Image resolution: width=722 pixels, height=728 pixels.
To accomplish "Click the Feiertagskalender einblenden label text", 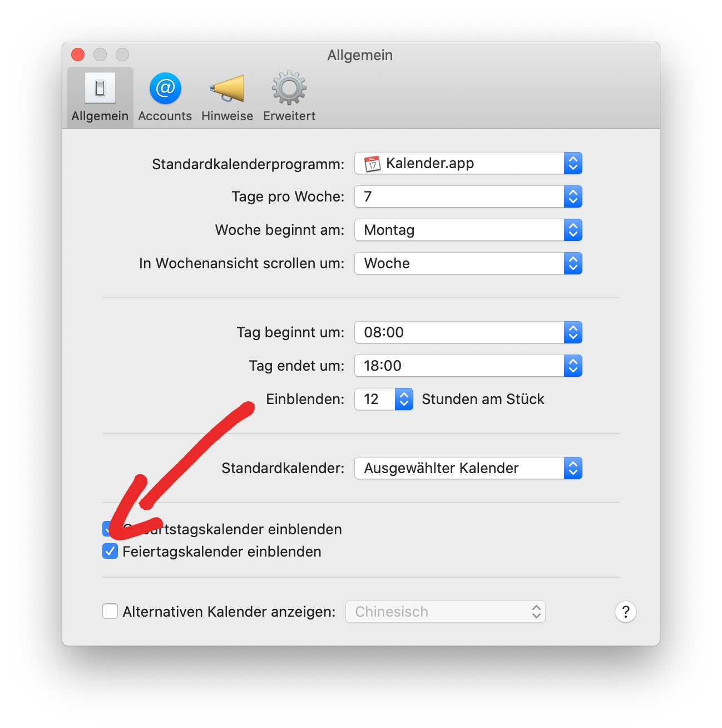I will tap(222, 552).
